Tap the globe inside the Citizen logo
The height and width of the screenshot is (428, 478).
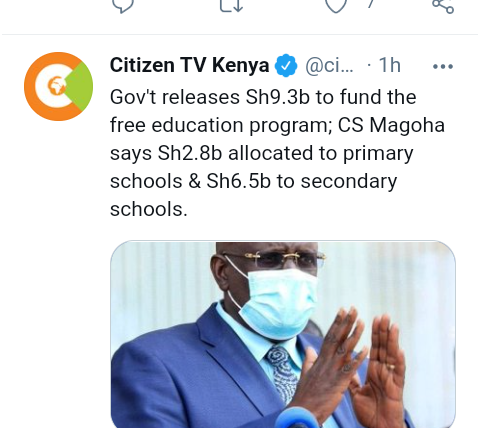click(56, 85)
